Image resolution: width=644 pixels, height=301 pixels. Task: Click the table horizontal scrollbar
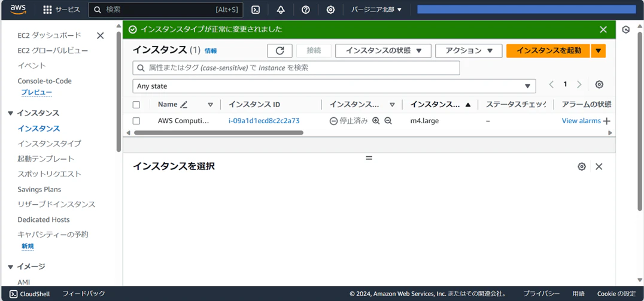[218, 133]
